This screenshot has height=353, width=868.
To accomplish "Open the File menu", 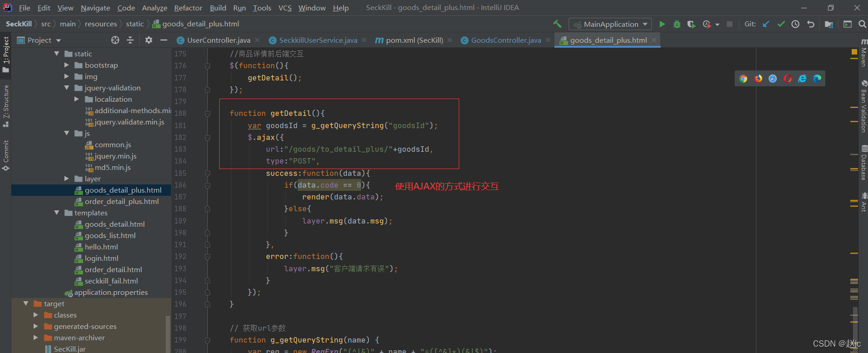I will (x=25, y=8).
